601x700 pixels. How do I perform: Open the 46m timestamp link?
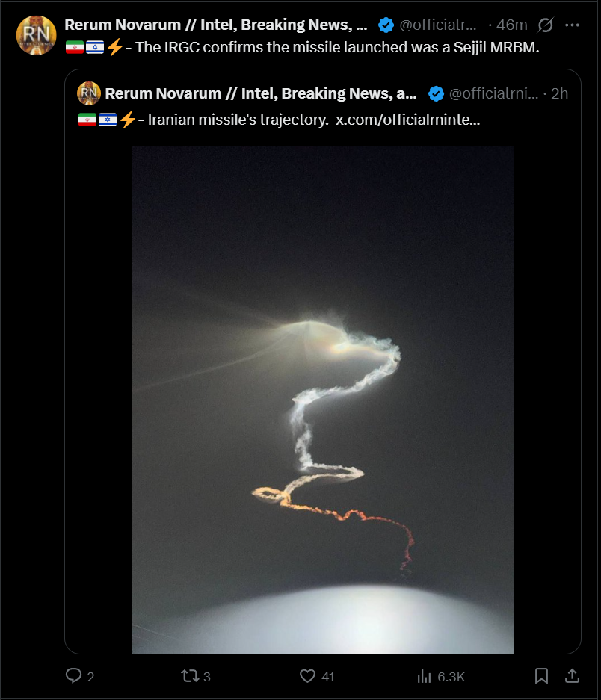click(x=511, y=25)
